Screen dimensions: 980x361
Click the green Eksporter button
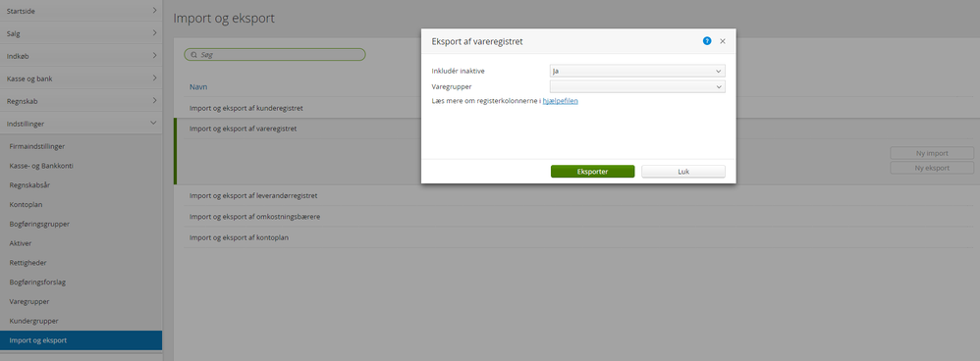coord(592,171)
